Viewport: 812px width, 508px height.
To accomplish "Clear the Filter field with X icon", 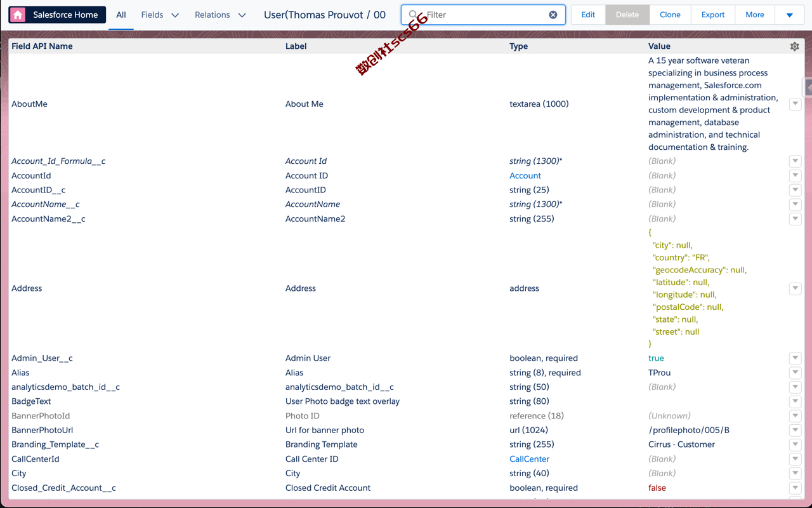I will (x=553, y=15).
